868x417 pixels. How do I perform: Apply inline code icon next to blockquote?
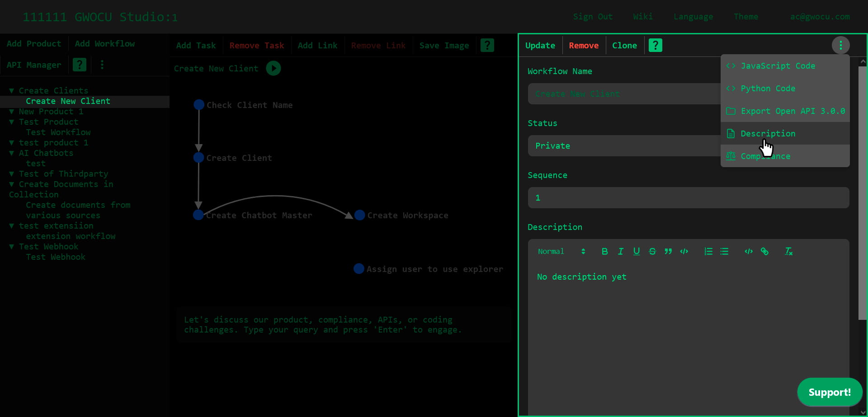click(684, 251)
